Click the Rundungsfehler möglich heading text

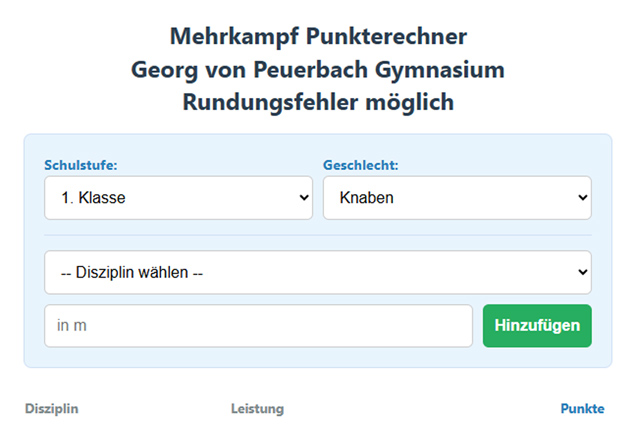318,102
